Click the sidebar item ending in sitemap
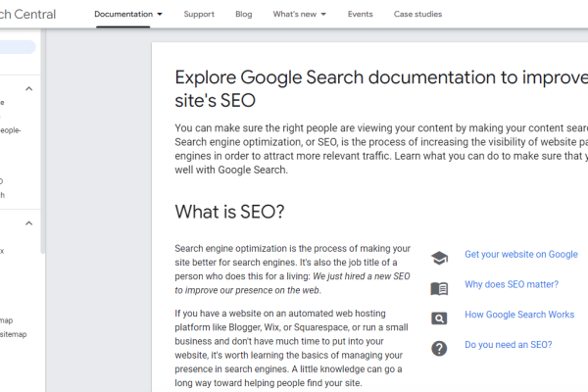588x392 pixels. (x=13, y=334)
